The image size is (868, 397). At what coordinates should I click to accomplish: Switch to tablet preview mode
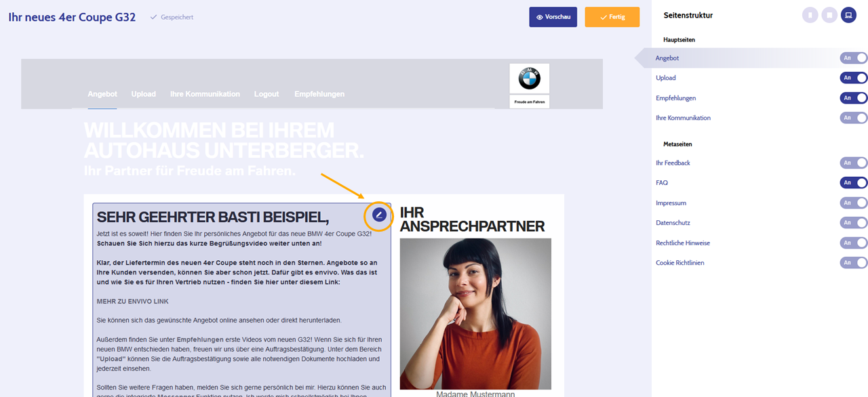click(829, 15)
